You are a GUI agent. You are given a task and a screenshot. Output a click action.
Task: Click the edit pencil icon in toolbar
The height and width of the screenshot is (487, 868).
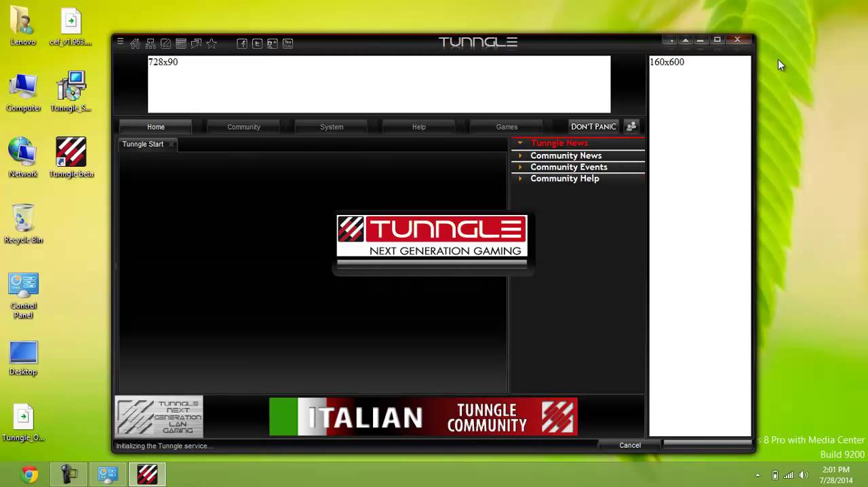165,43
